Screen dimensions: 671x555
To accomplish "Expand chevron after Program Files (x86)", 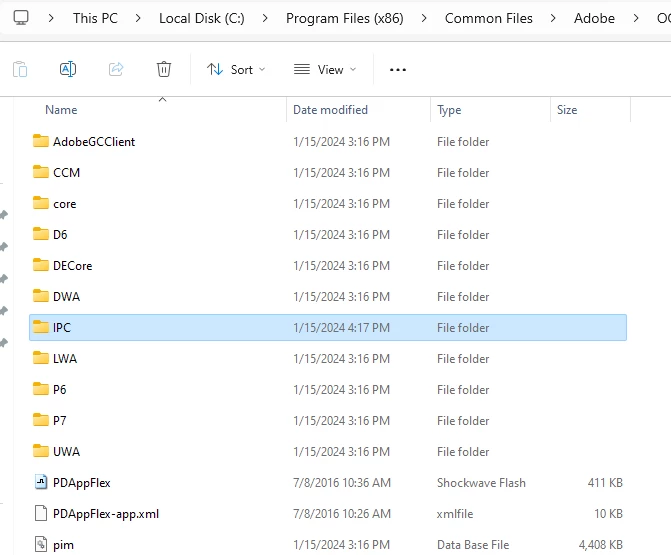I will [x=424, y=18].
